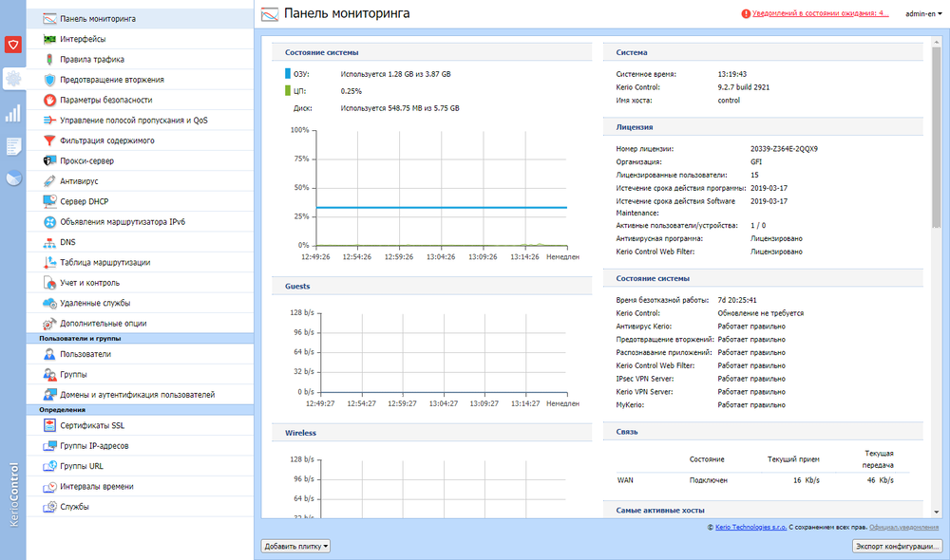Click the scrollbar down arrow of dashboard
Screen dimensions: 950x560
936,513
